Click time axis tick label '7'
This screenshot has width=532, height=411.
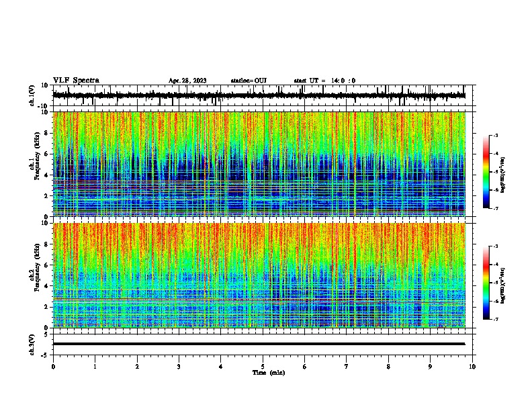pos(347,367)
